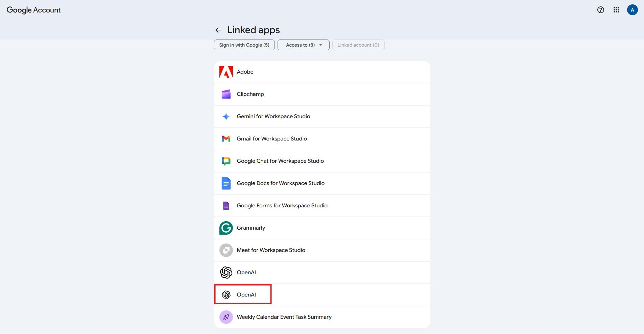
Task: Click the Access to dropdown arrow
Action: click(321, 45)
